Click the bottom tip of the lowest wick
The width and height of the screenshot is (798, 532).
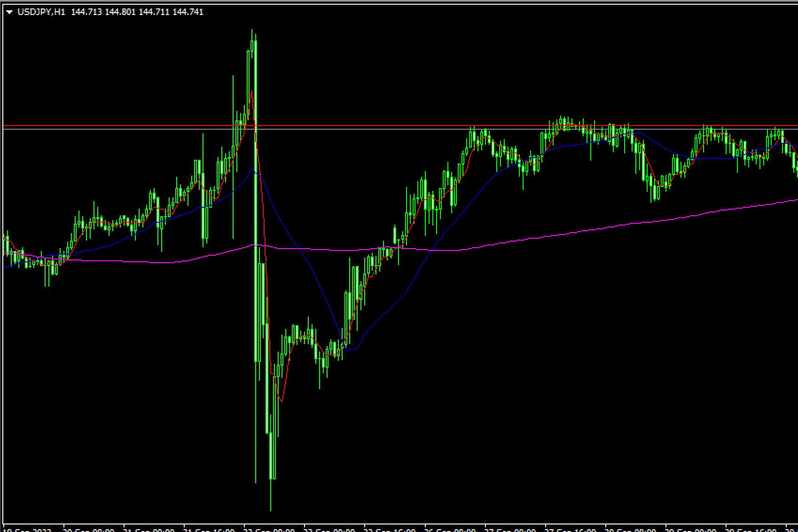[271, 510]
